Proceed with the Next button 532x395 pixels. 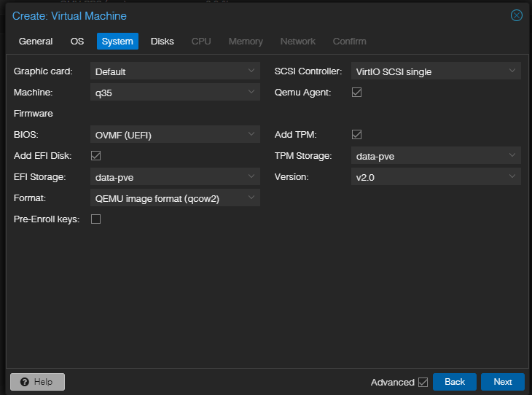coord(502,382)
